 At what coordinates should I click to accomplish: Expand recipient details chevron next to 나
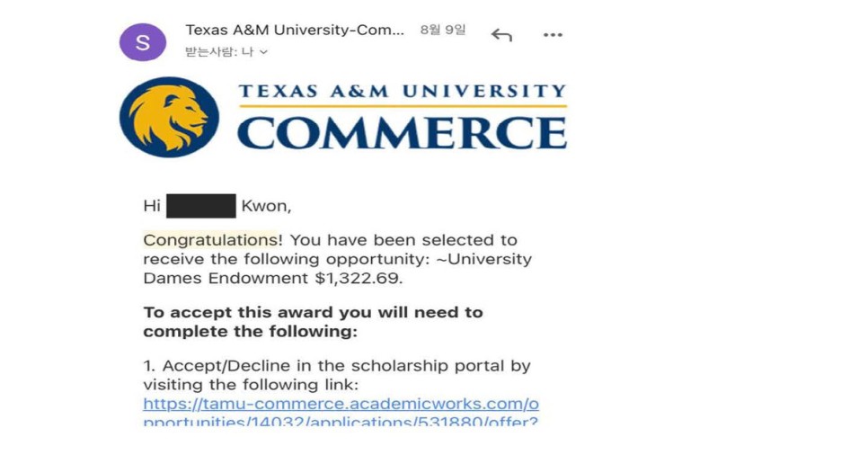[x=263, y=52]
